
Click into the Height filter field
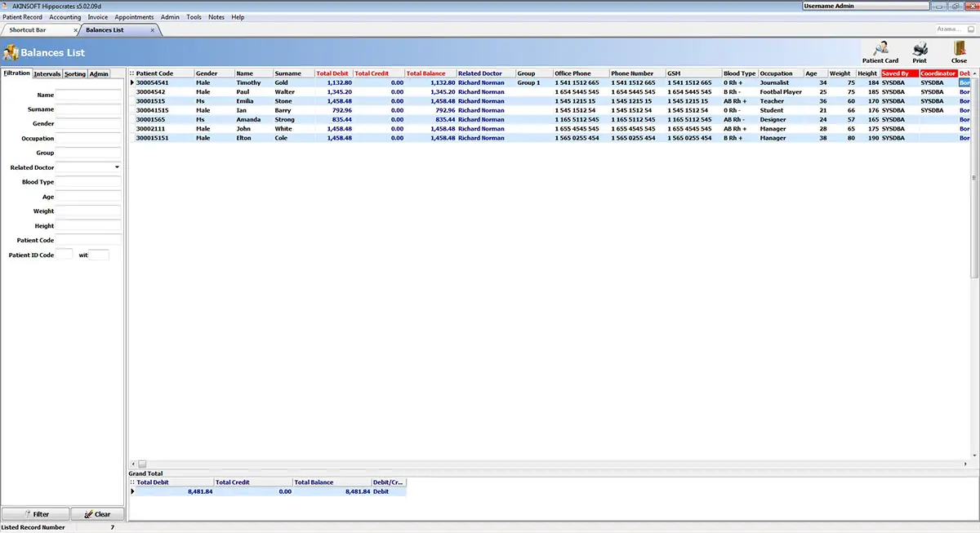click(88, 226)
